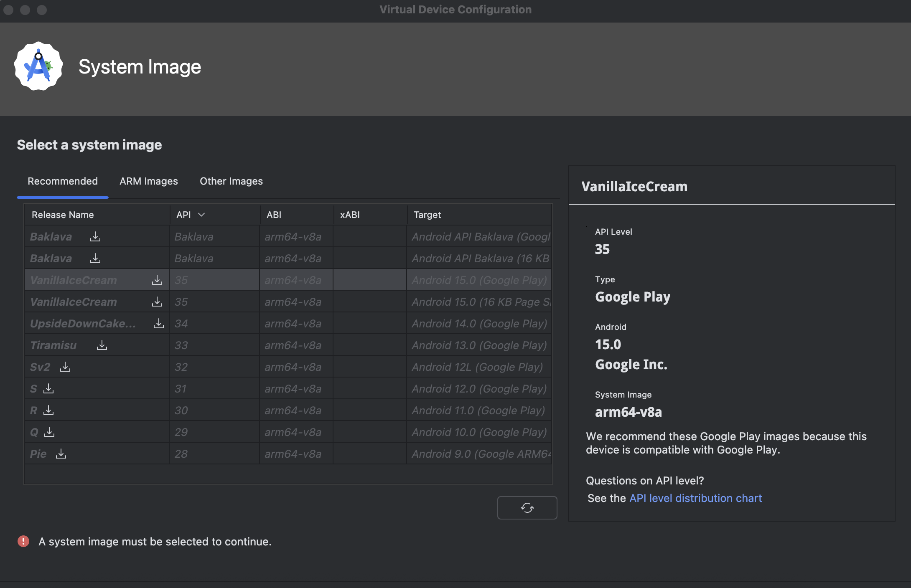Image resolution: width=911 pixels, height=588 pixels.
Task: Open the API level distribution chart link
Action: tap(695, 498)
